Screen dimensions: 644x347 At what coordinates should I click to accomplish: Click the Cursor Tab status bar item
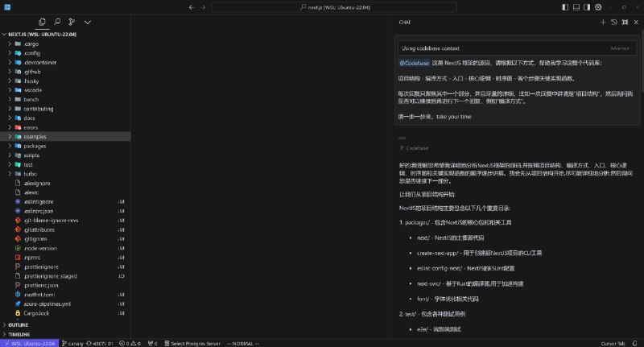point(613,343)
